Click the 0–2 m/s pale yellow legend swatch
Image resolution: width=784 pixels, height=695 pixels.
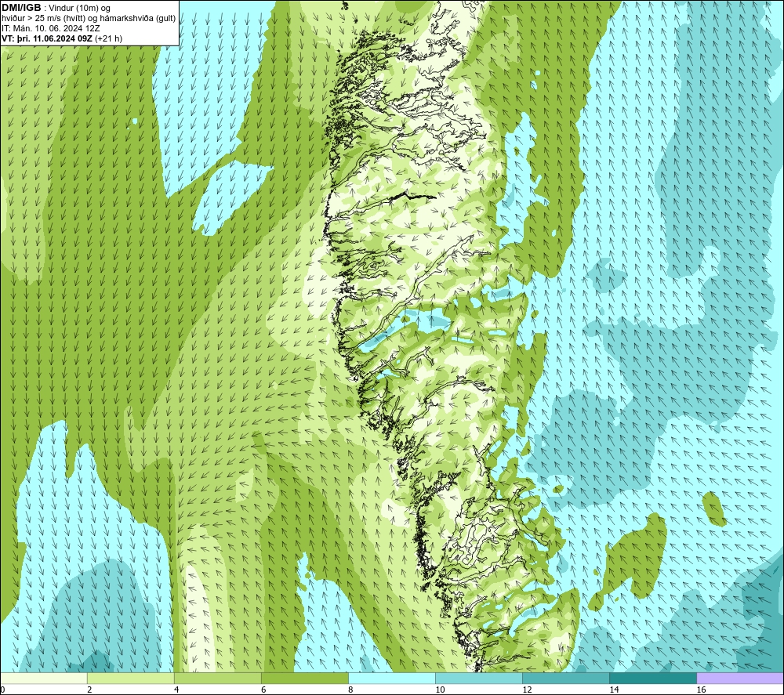click(x=44, y=678)
